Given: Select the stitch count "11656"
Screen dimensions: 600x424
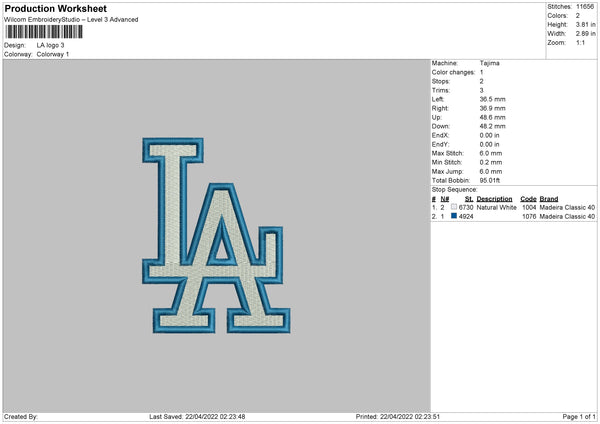Looking at the screenshot, I should click(585, 7).
